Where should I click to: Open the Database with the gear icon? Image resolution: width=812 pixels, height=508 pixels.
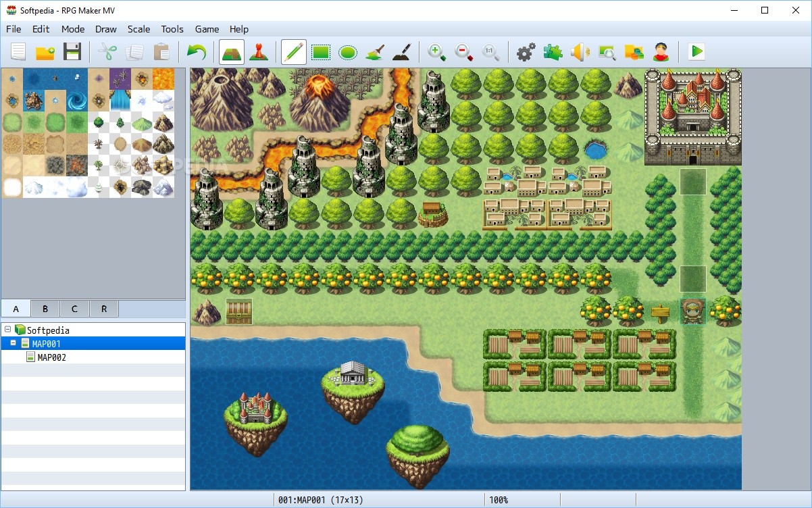pyautogui.click(x=526, y=51)
